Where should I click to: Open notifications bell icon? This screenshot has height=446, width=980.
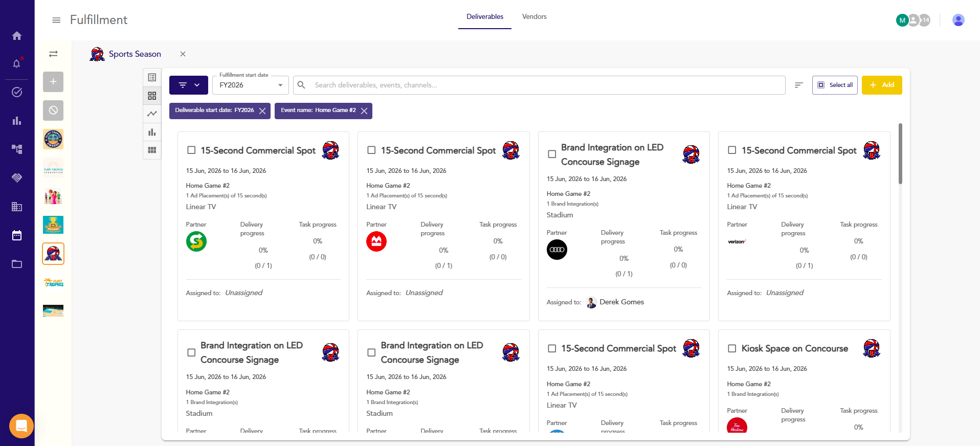tap(17, 63)
